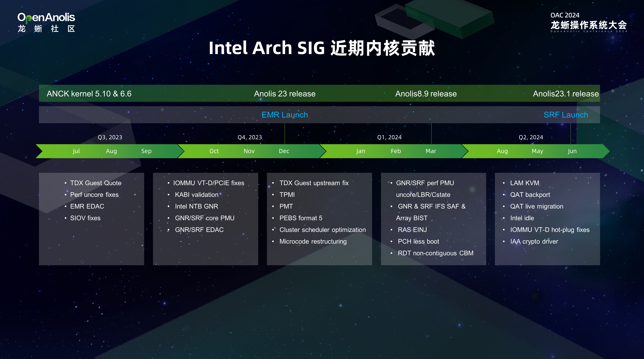Select the 'Perf uncore fixes' bullet
The height and width of the screenshot is (359, 644).
click(94, 195)
